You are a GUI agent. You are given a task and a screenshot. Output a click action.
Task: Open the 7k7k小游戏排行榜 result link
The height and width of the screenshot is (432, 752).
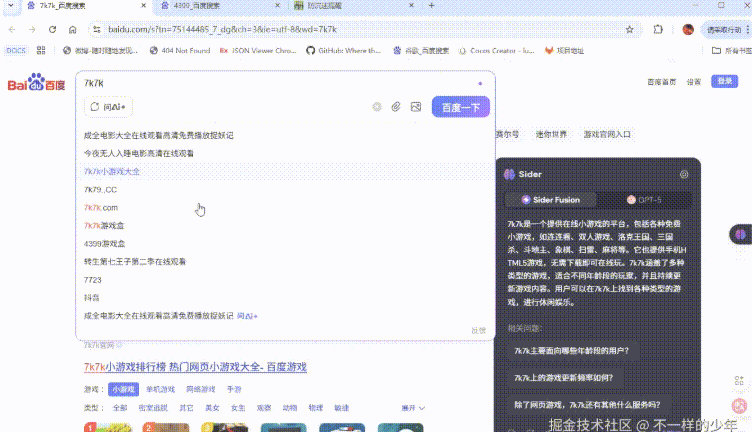tap(195, 367)
